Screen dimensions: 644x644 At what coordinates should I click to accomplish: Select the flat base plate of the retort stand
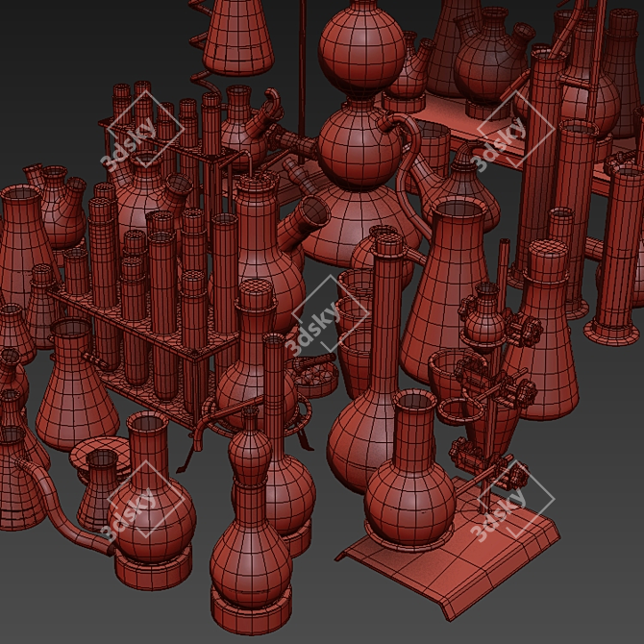(x=452, y=567)
